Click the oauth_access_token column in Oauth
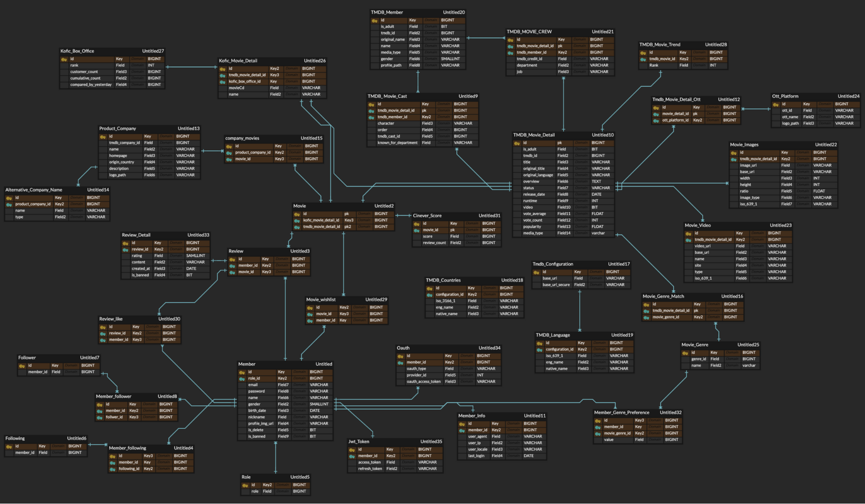 [x=424, y=382]
